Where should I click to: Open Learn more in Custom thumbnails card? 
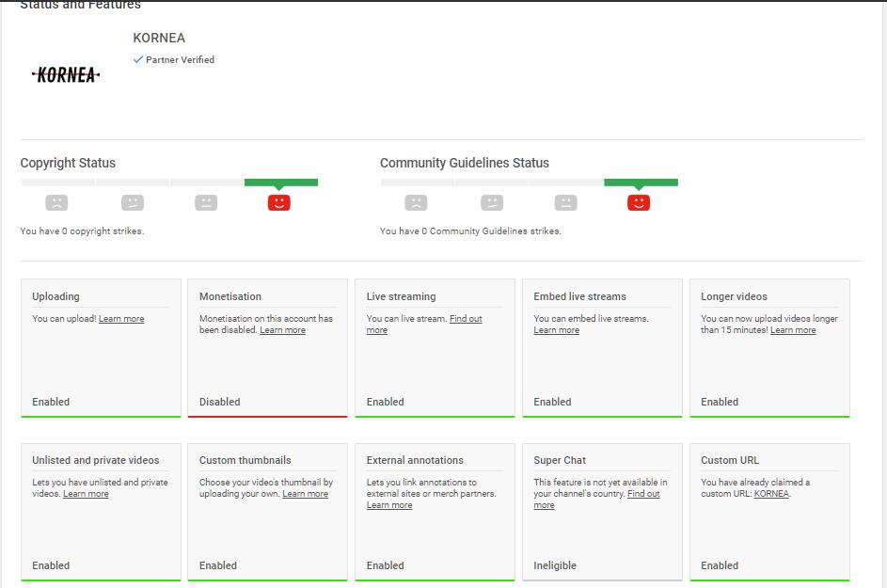pos(305,494)
